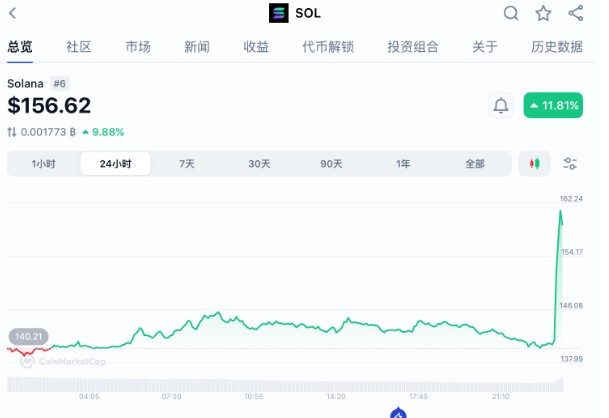This screenshot has width=609, height=418.
Task: Open search with the magnifier icon
Action: coord(511,13)
